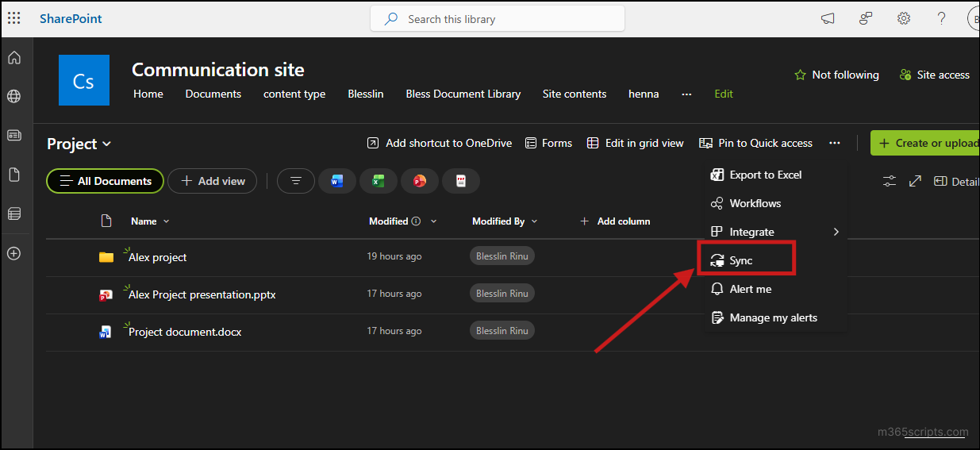Open the help question mark icon
Screen dimensions: 980x450
[941, 18]
